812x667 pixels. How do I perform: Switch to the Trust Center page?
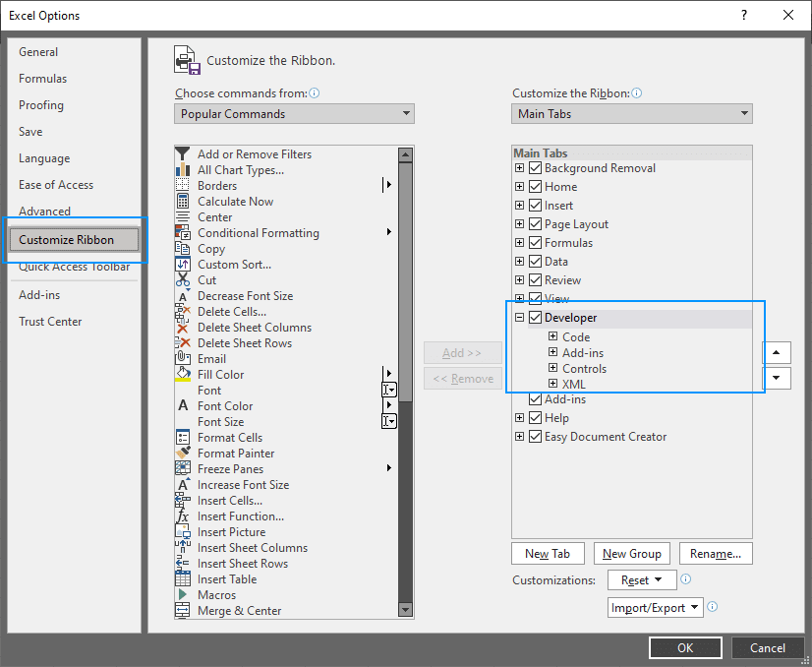[50, 321]
